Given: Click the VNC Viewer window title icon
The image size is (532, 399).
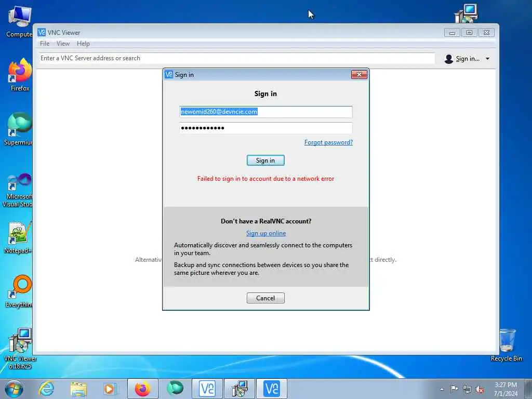Looking at the screenshot, I should [42, 32].
